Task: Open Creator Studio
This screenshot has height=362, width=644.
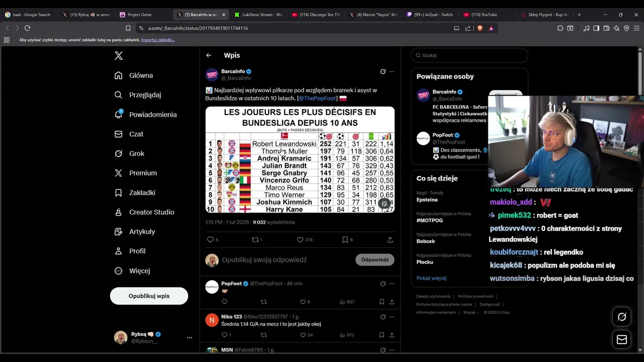Action: click(x=144, y=212)
